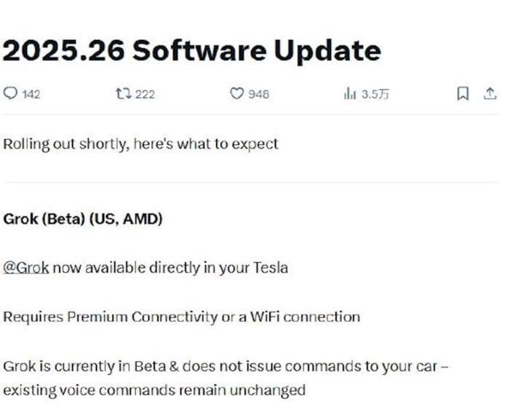Click the retweet arrows icon

(122, 94)
